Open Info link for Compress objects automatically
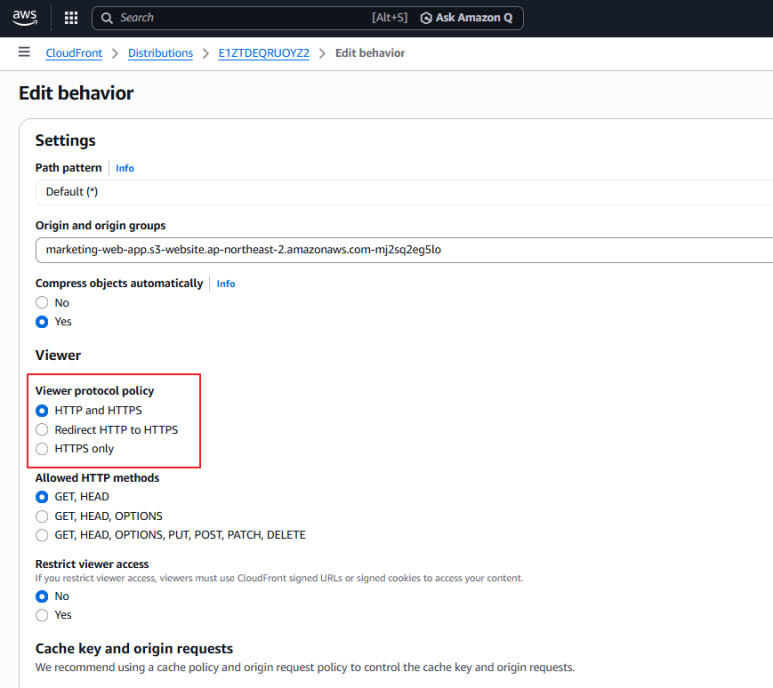The height and width of the screenshot is (688, 773). tap(226, 283)
